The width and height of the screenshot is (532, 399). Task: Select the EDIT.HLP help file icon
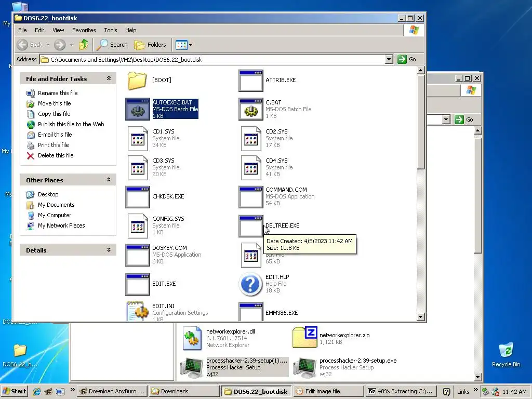pos(251,284)
